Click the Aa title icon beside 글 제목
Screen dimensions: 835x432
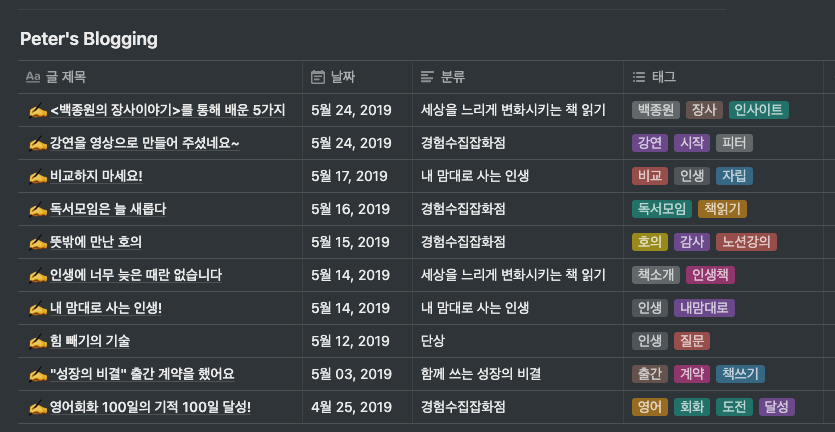33,77
